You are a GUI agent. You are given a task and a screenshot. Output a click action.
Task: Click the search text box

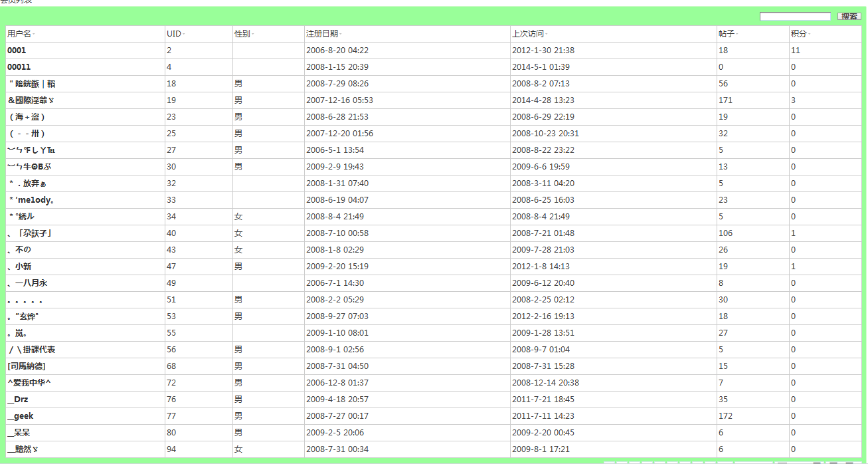(795, 16)
